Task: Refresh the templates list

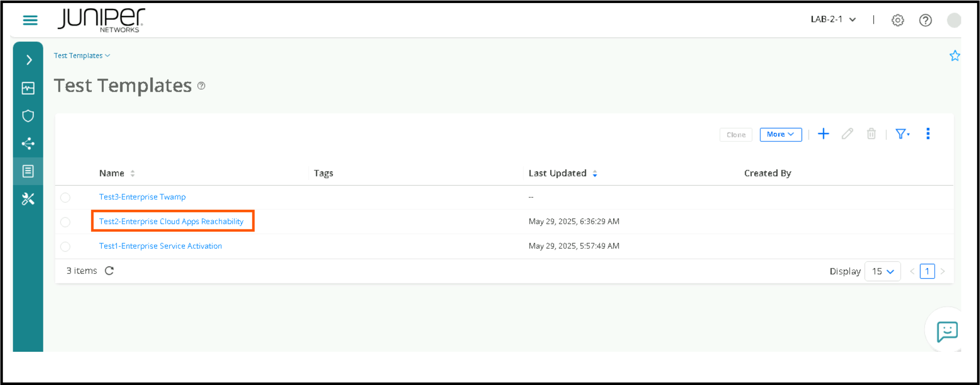Action: click(109, 271)
